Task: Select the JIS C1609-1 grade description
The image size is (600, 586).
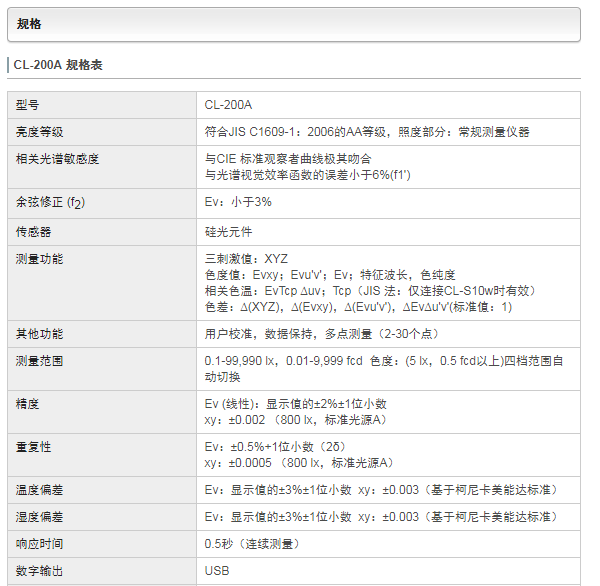Action: pos(367,132)
